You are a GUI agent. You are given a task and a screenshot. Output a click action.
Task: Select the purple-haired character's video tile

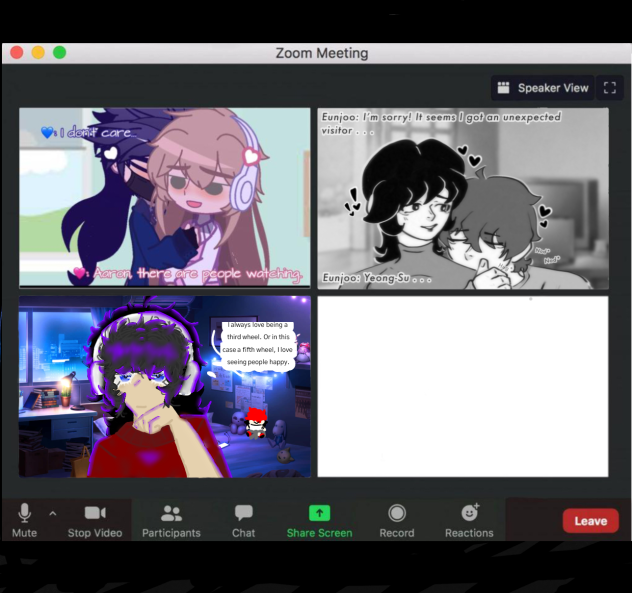coord(165,386)
